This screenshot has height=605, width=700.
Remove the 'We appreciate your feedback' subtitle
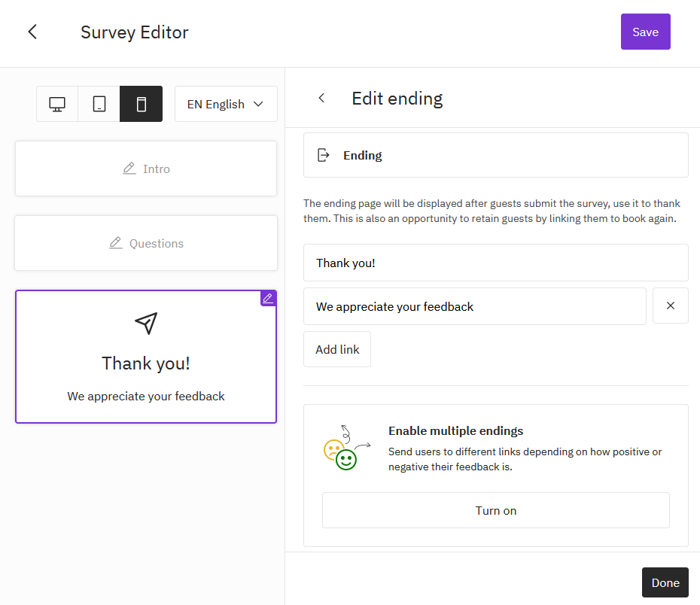(670, 306)
